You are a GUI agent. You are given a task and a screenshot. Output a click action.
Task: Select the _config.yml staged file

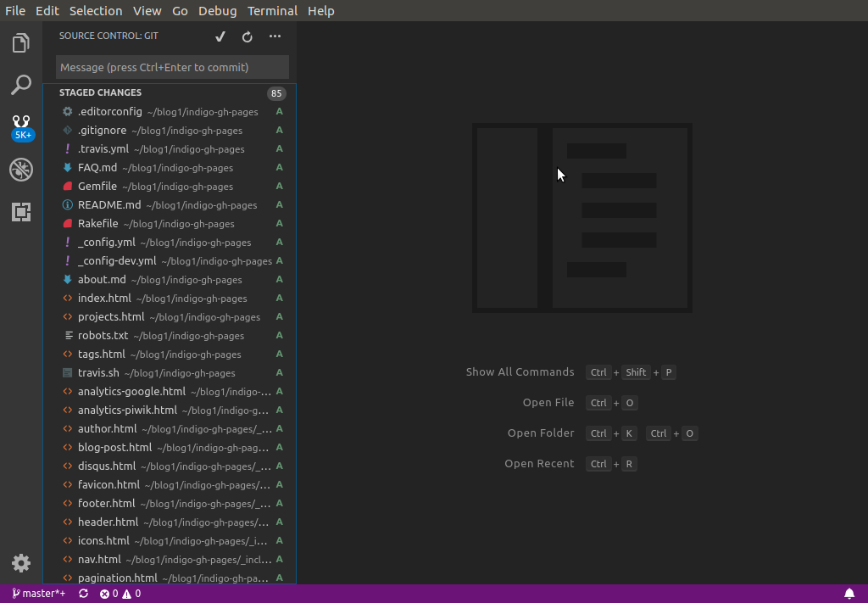pos(106,243)
